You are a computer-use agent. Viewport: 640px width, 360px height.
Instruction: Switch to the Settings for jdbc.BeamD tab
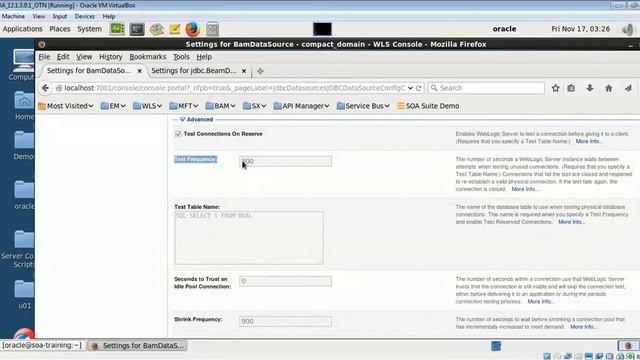(x=194, y=71)
